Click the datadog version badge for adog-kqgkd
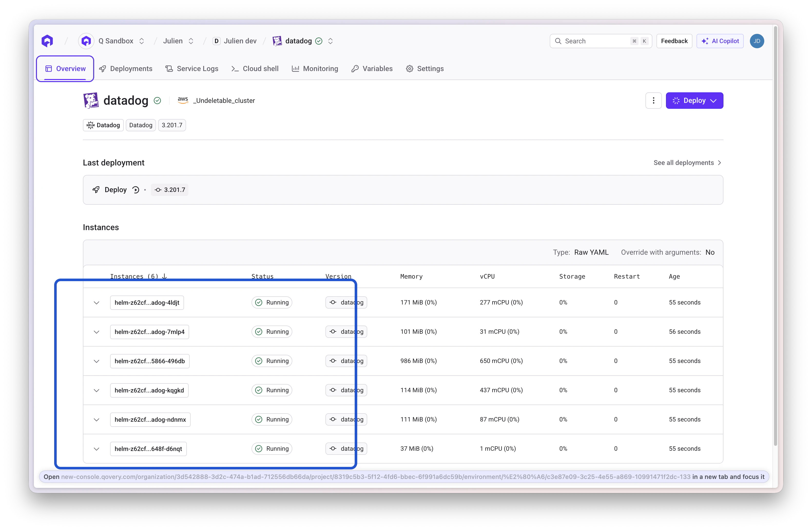This screenshot has width=812, height=531. [346, 390]
